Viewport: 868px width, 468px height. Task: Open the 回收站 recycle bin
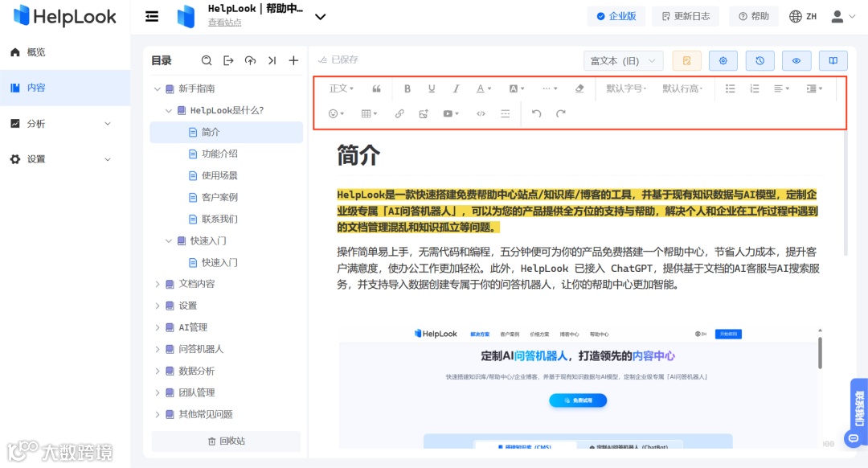(x=226, y=441)
